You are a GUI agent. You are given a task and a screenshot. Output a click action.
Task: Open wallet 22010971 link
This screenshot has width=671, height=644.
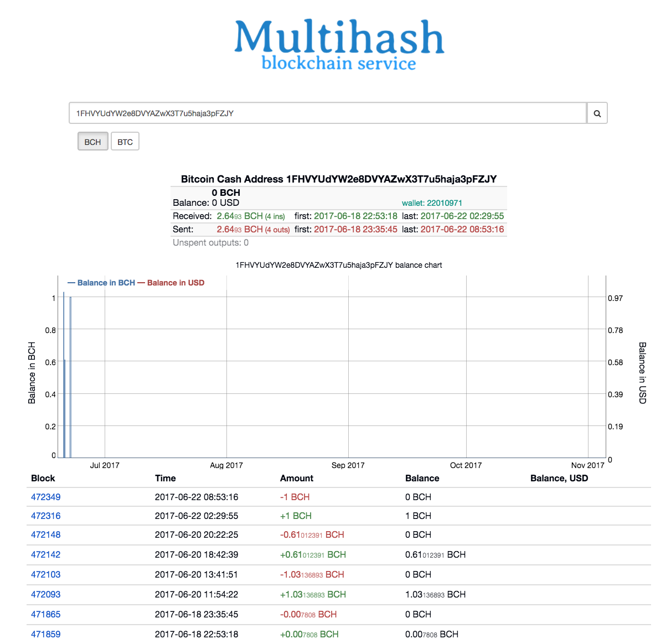click(x=432, y=203)
